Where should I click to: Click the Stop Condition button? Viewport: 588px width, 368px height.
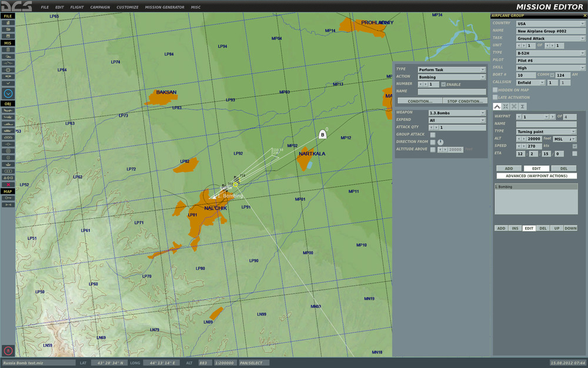[465, 101]
